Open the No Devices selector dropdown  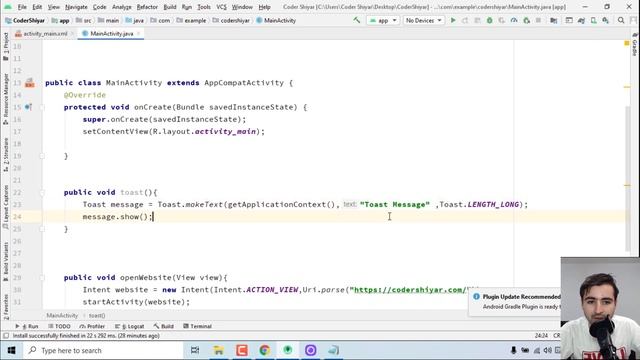click(x=423, y=20)
